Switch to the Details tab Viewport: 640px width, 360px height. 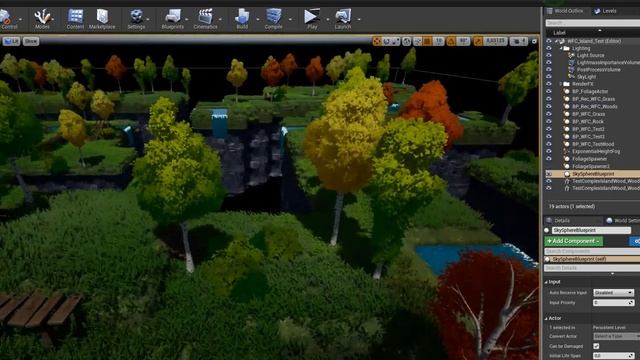[558, 220]
